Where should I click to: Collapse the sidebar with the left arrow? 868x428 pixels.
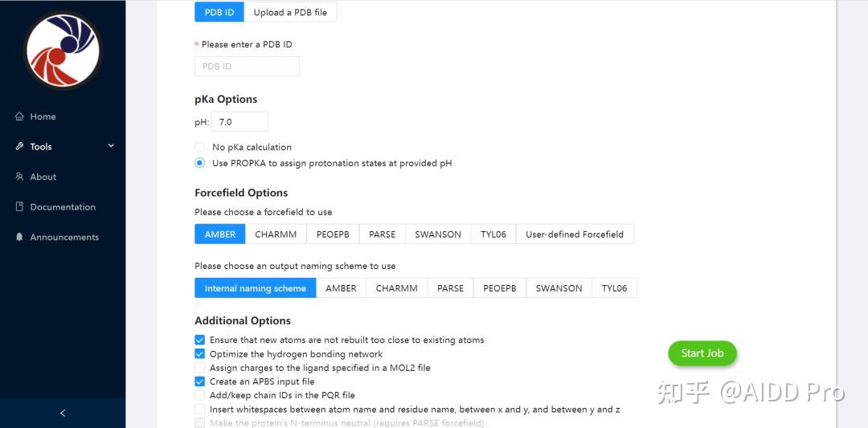coord(63,413)
